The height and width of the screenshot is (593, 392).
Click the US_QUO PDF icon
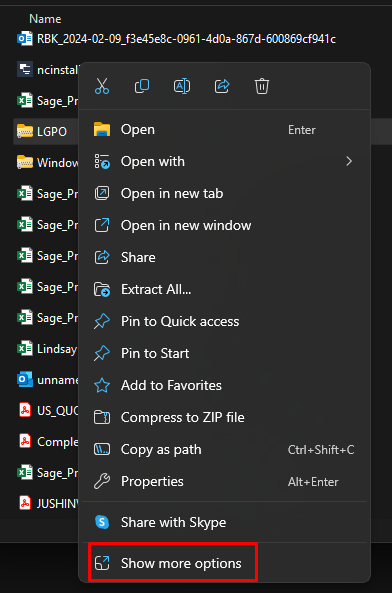pyautogui.click(x=25, y=410)
